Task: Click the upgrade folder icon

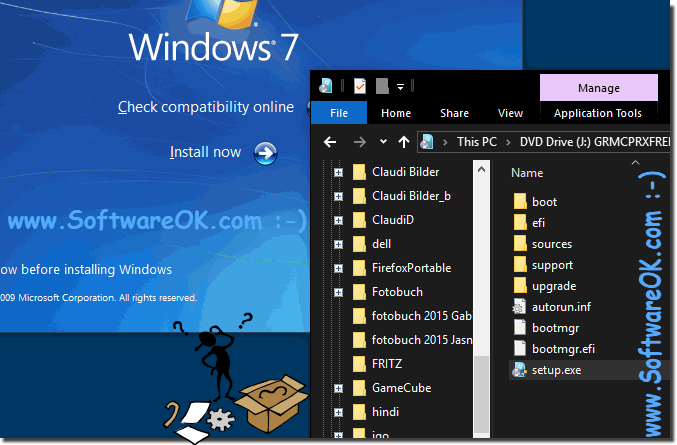Action: pyautogui.click(x=520, y=286)
